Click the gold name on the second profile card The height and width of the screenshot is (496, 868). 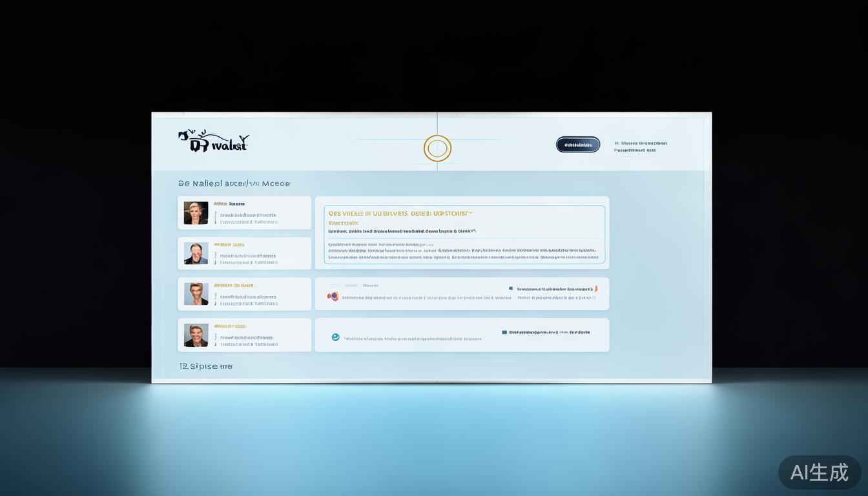(x=229, y=245)
